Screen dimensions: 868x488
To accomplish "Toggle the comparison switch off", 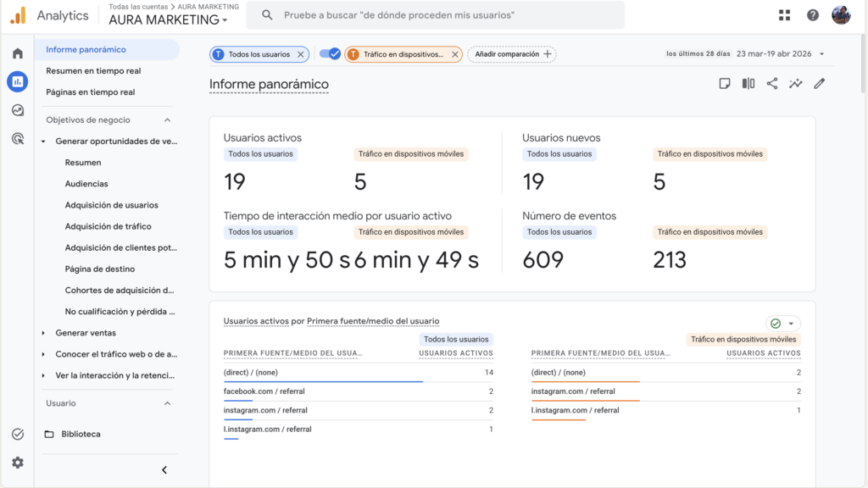I will pyautogui.click(x=330, y=54).
